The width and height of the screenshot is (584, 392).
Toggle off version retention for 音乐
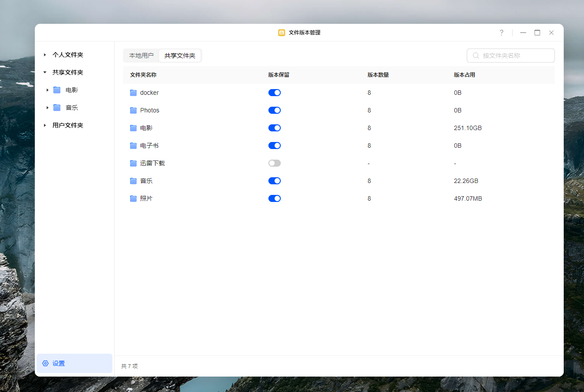[x=274, y=181]
